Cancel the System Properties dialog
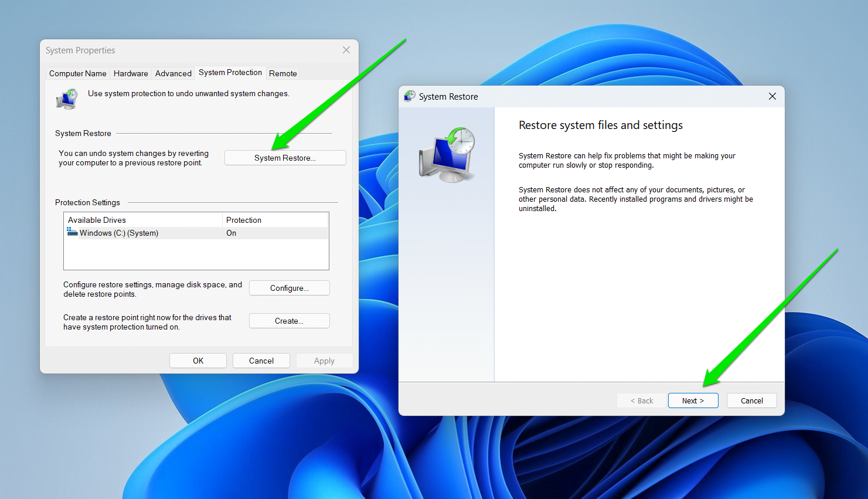Screen dimensions: 868x499 click(261, 360)
